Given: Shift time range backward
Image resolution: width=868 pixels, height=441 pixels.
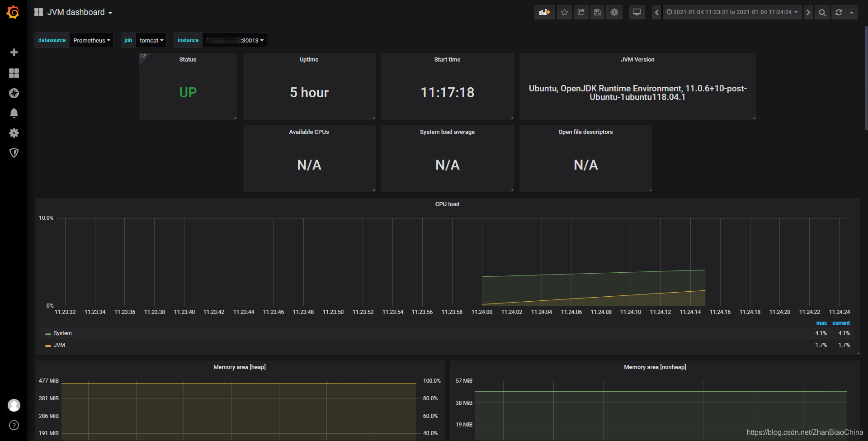Looking at the screenshot, I should (x=657, y=12).
